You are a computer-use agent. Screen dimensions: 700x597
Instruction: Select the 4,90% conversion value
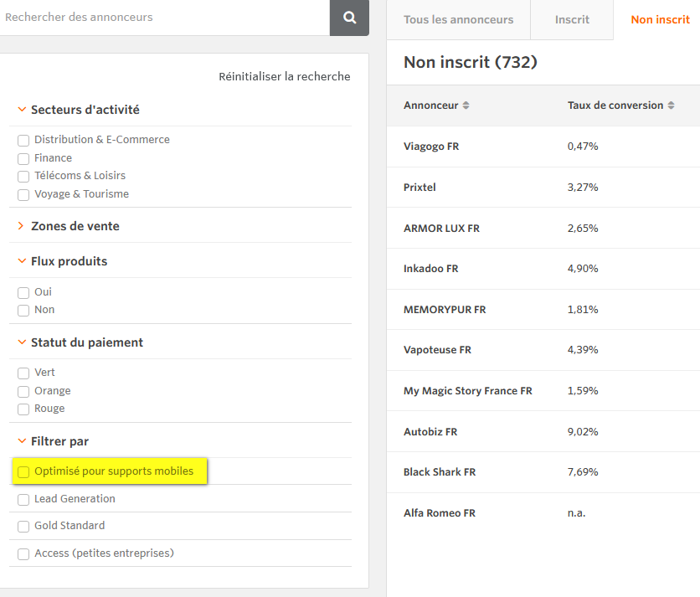click(x=583, y=269)
